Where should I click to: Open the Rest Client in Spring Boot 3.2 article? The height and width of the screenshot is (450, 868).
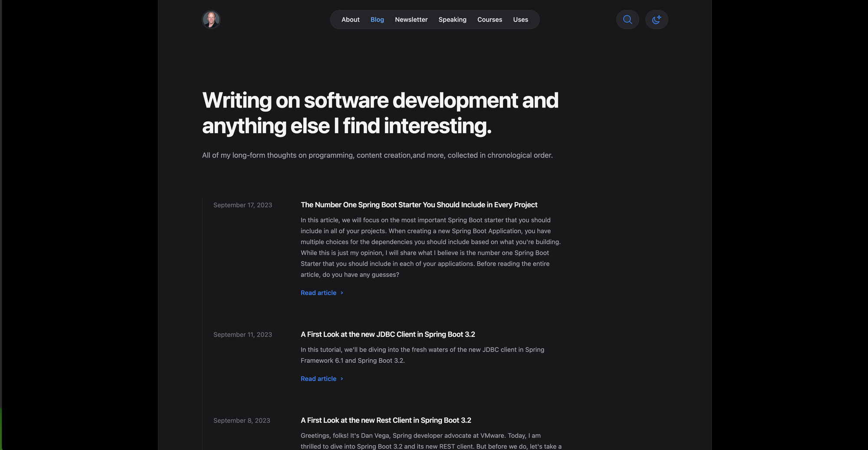[x=386, y=420]
